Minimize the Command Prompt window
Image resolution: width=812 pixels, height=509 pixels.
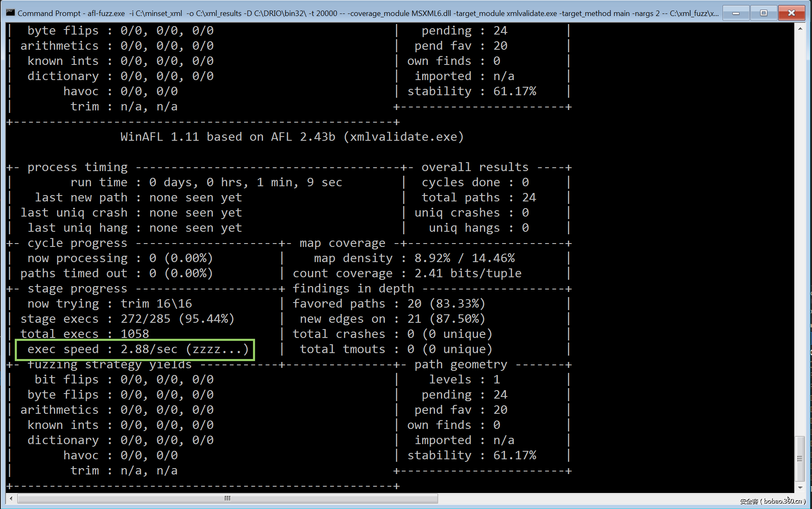pyautogui.click(x=736, y=13)
